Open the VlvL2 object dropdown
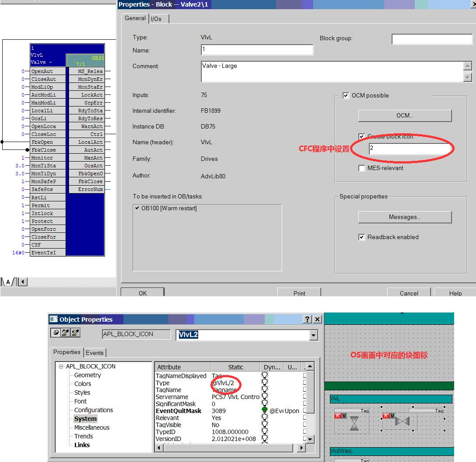The width and height of the screenshot is (476, 462). (x=313, y=335)
